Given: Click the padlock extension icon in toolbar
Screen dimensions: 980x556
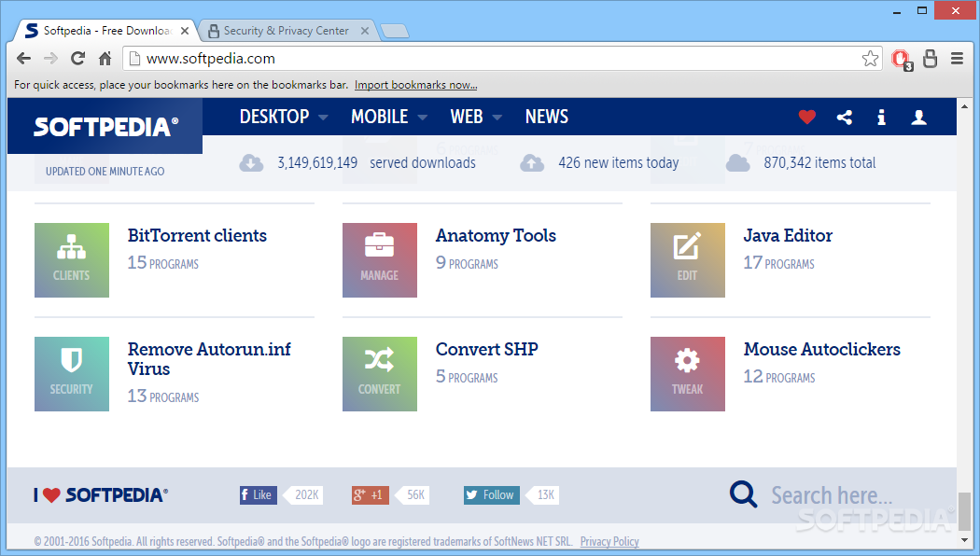Looking at the screenshot, I should 930,58.
